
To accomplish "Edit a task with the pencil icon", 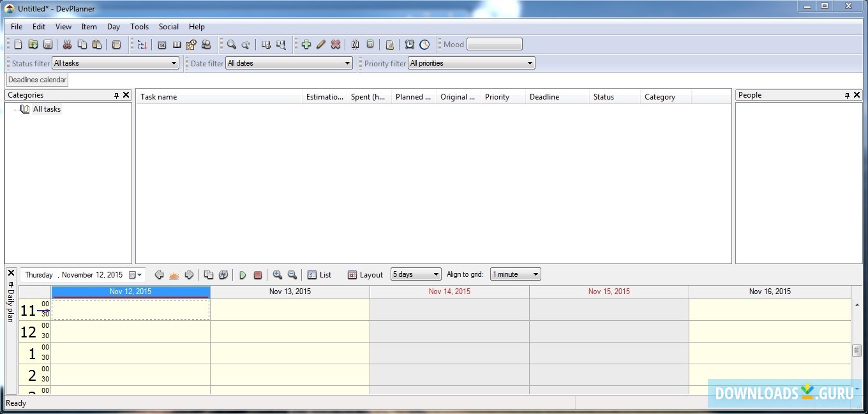I will point(320,44).
